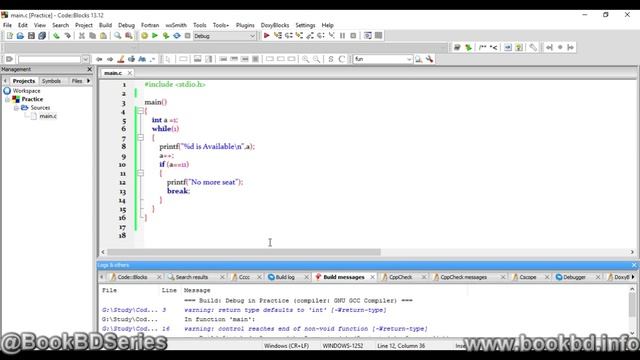640x360 pixels.
Task: Click Step into debug icon
Action: pyautogui.click(x=299, y=36)
